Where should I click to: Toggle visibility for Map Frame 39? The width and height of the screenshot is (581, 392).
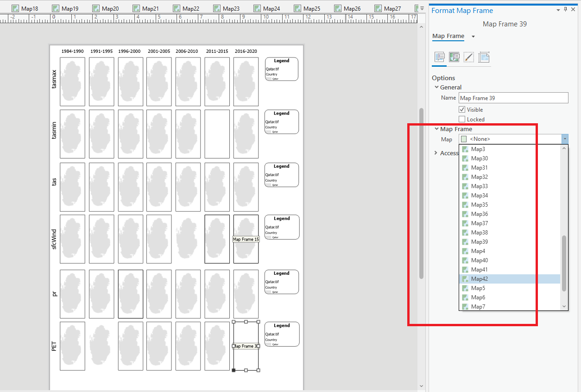pyautogui.click(x=462, y=109)
